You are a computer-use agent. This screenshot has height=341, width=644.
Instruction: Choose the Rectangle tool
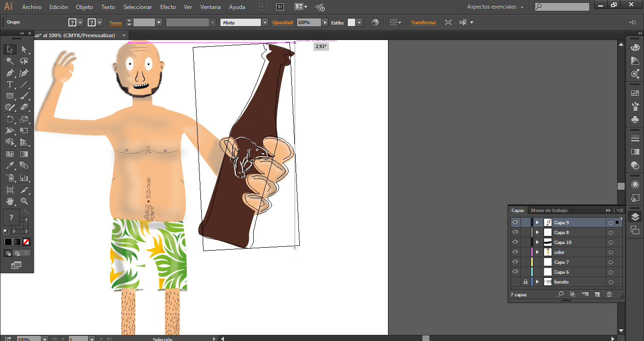click(x=9, y=96)
